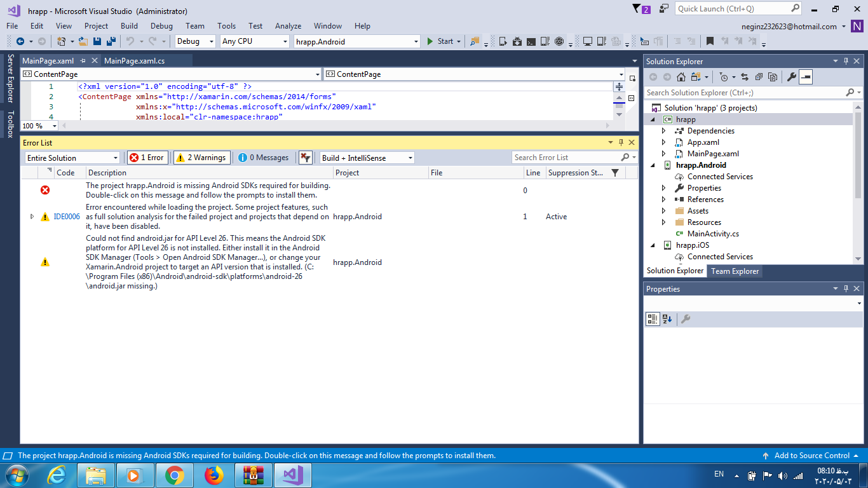Open Google Chrome from the taskbar
The width and height of the screenshot is (868, 488).
coord(175,475)
